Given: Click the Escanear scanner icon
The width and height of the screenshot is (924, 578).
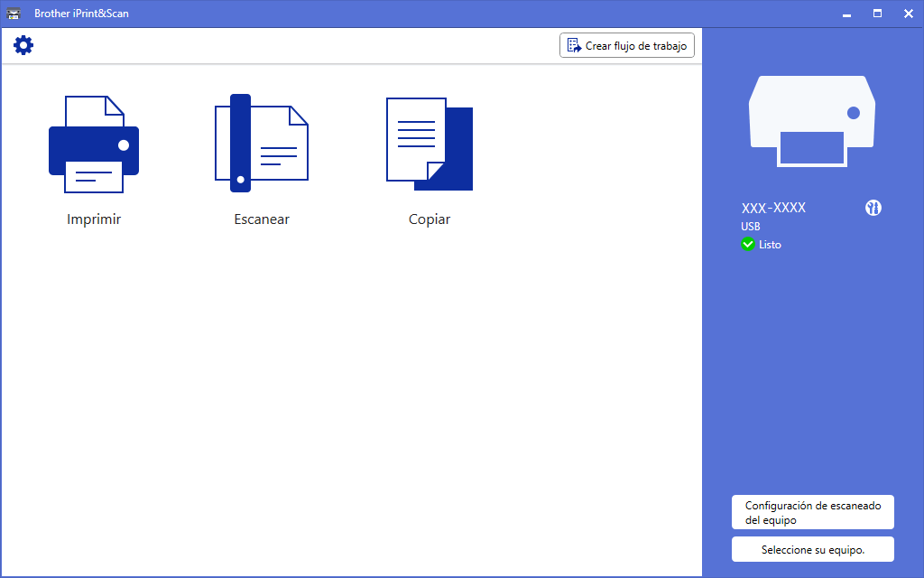Looking at the screenshot, I should (x=261, y=144).
